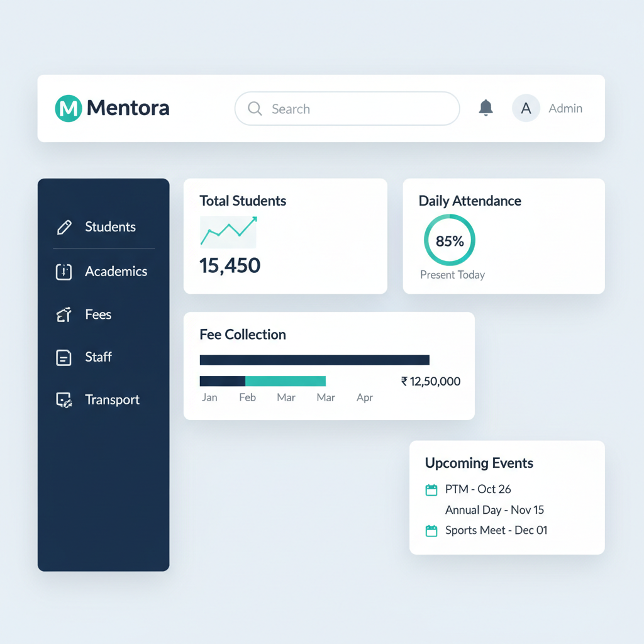Open the Annual Day - Nov 15 event
Viewport: 644px width, 644px height.
[494, 510]
